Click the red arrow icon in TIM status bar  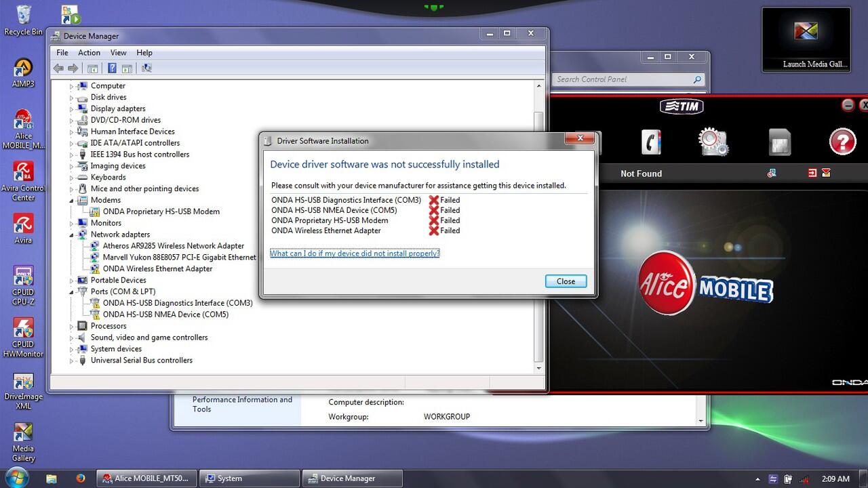[812, 174]
